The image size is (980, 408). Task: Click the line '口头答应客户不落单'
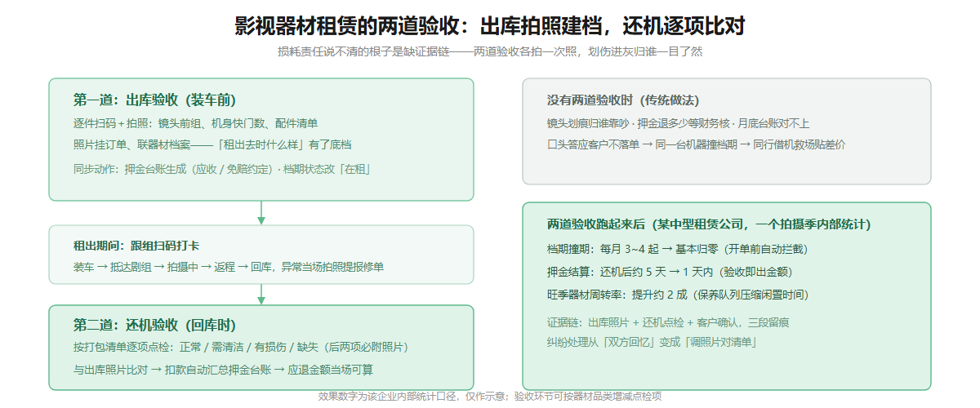(696, 144)
